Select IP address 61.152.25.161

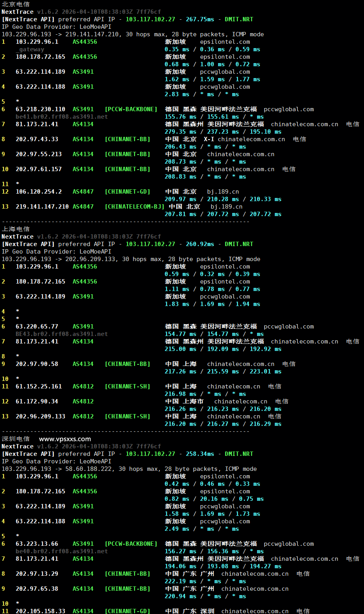[39, 386]
